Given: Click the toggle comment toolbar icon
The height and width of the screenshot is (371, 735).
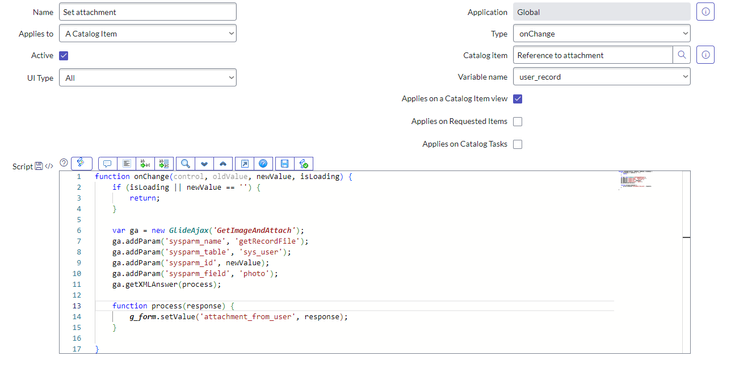Looking at the screenshot, I should click(107, 163).
